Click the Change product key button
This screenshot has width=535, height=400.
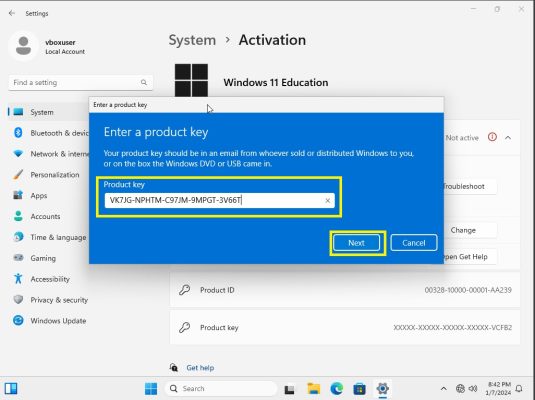point(470,230)
